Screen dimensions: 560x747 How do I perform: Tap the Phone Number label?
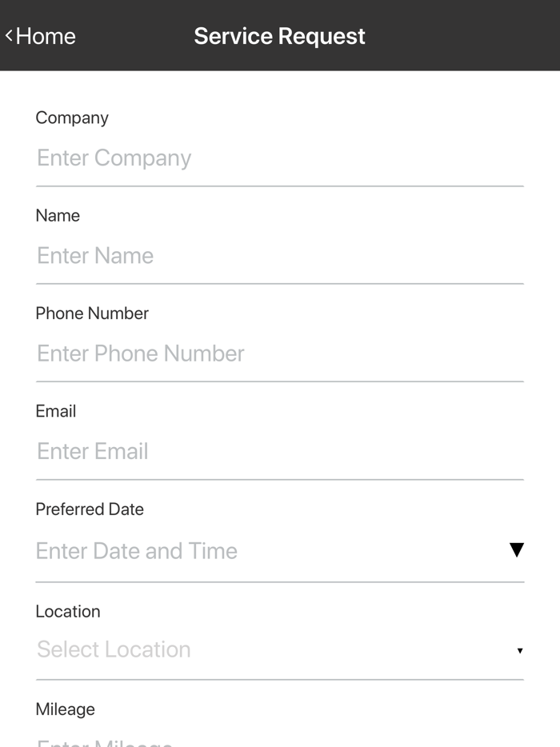[92, 314]
